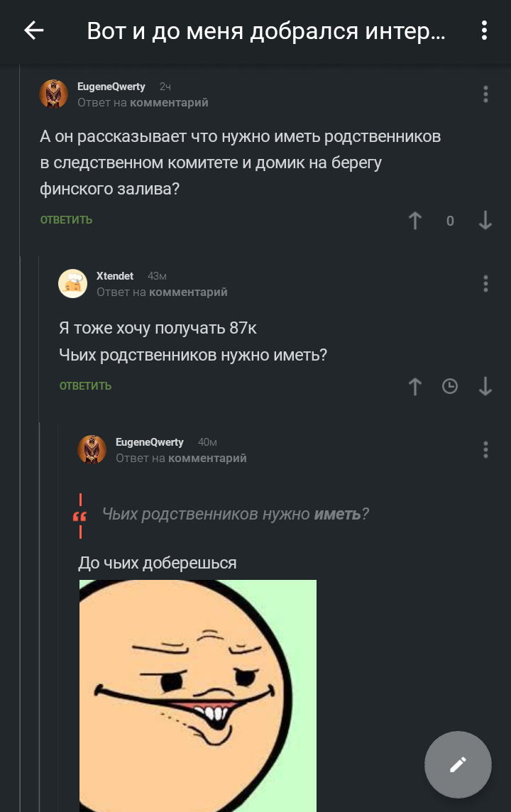
Task: Tap the pencil floating button to write comment
Action: coord(458,764)
